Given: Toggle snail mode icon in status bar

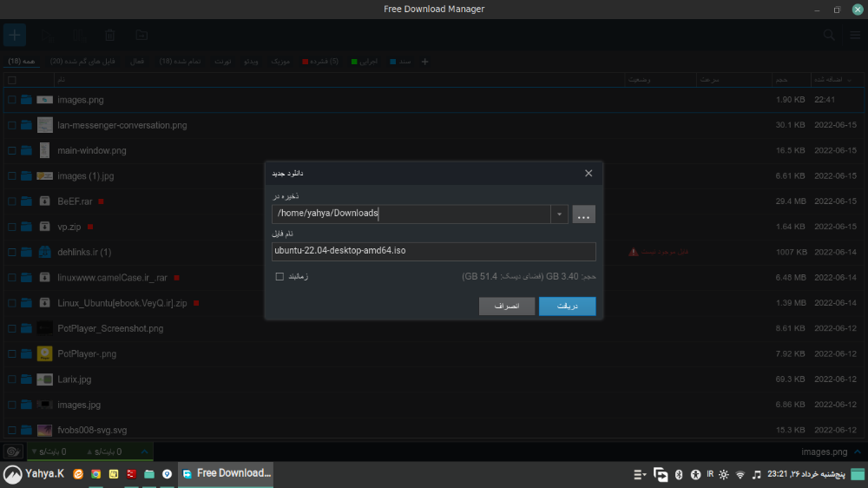Looking at the screenshot, I should point(13,452).
